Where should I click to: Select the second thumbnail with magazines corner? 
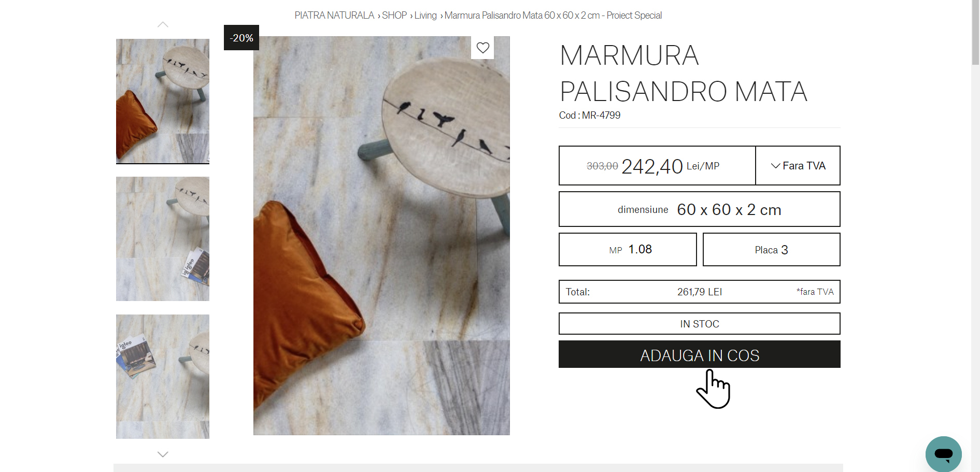coord(163,239)
